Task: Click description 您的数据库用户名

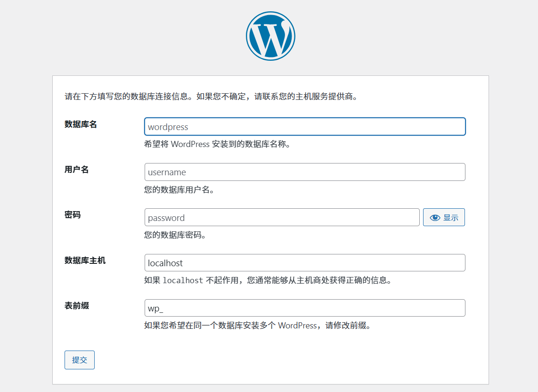Action: 179,190
